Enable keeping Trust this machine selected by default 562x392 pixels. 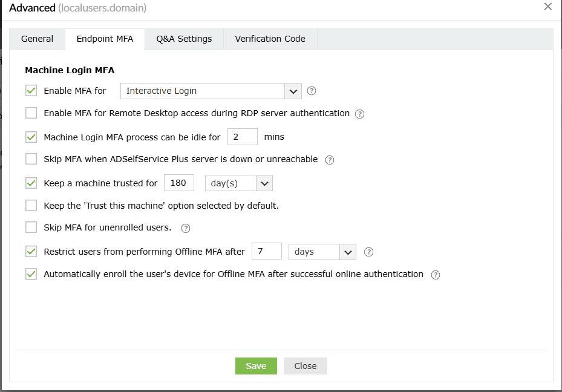(31, 205)
